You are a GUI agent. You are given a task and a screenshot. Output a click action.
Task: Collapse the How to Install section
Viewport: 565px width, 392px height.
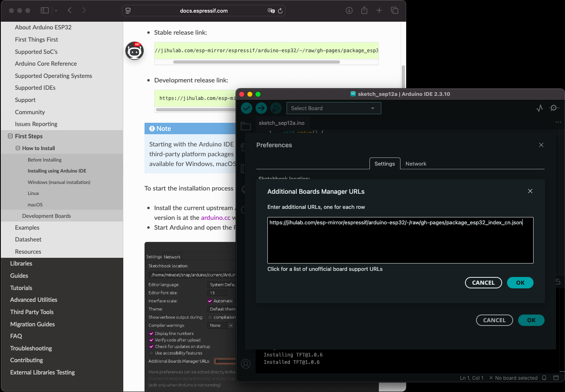(18, 148)
